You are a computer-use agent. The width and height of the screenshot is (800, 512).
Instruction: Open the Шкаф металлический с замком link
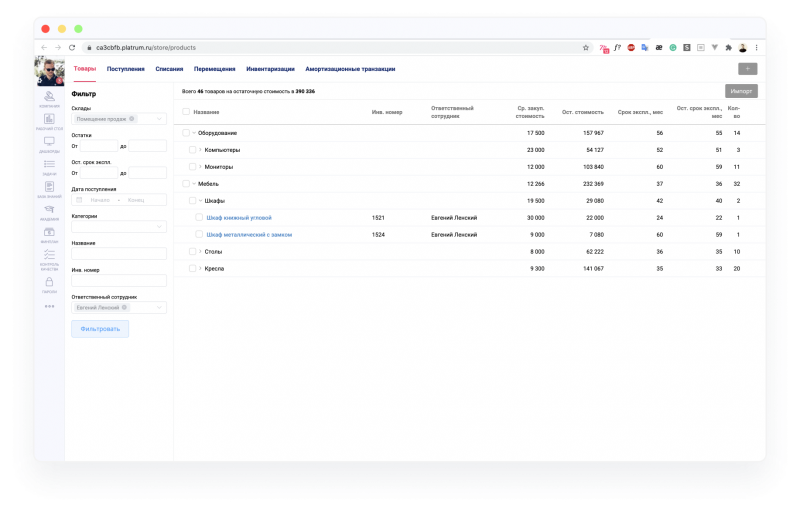(x=249, y=234)
